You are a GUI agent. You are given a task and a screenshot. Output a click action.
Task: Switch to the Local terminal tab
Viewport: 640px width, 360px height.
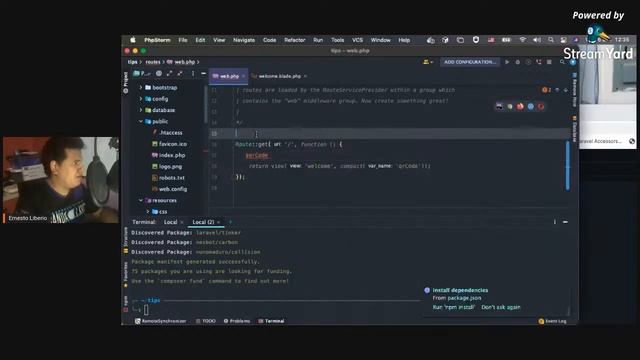coord(170,222)
